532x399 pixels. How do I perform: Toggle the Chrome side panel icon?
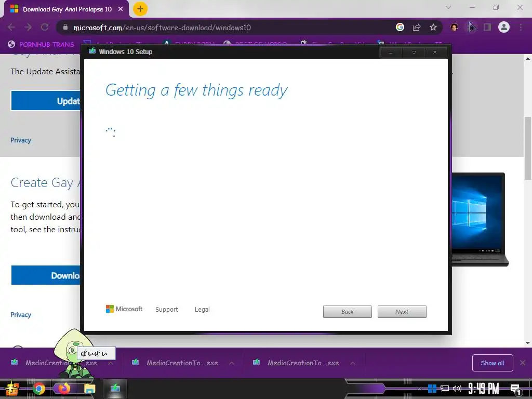(x=487, y=27)
